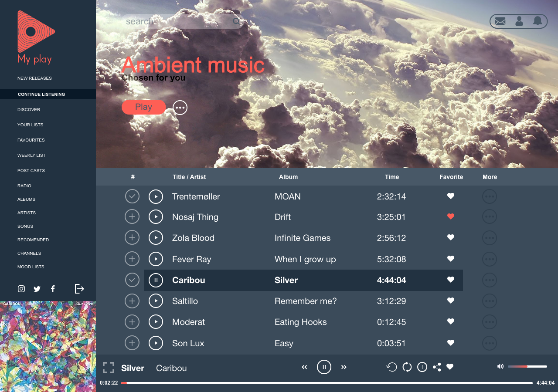Click the search magnifier icon
This screenshot has height=392, width=558.
tap(237, 21)
